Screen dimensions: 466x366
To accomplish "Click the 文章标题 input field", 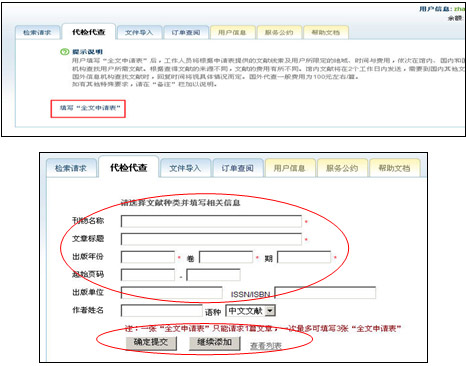I will [211, 239].
